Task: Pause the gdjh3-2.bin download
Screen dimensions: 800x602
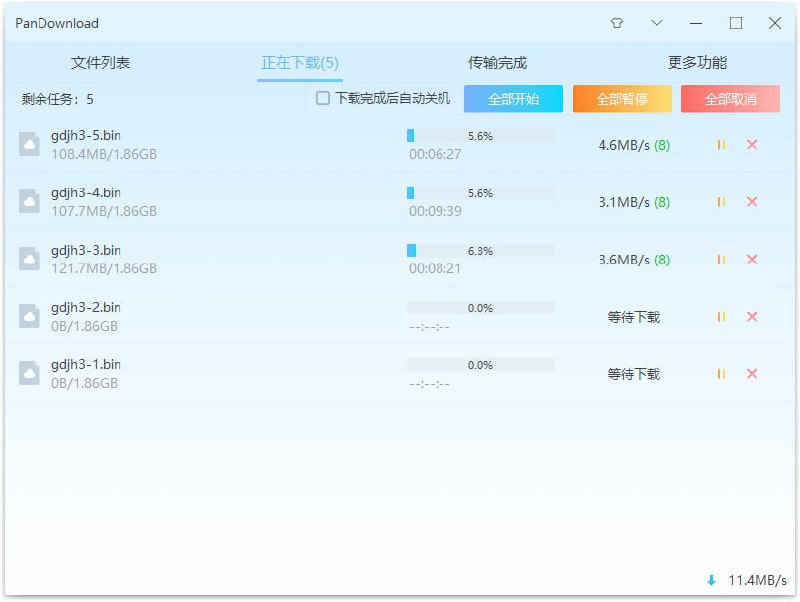Action: [x=721, y=317]
